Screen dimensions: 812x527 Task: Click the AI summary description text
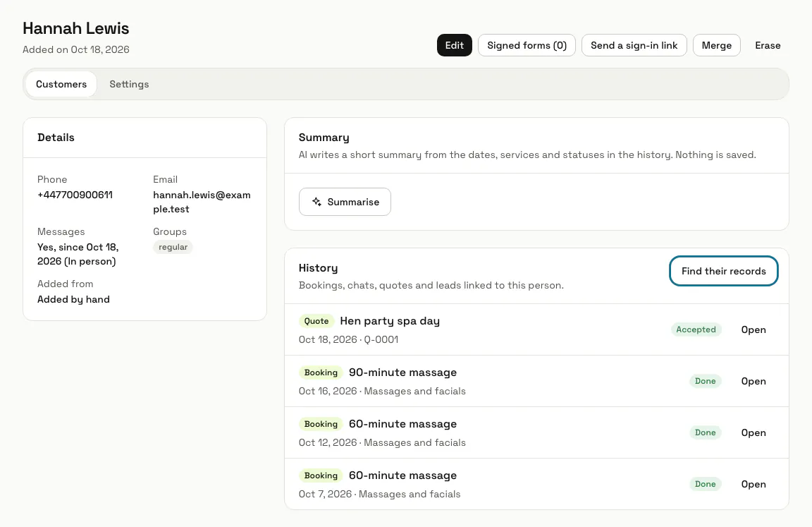coord(527,155)
